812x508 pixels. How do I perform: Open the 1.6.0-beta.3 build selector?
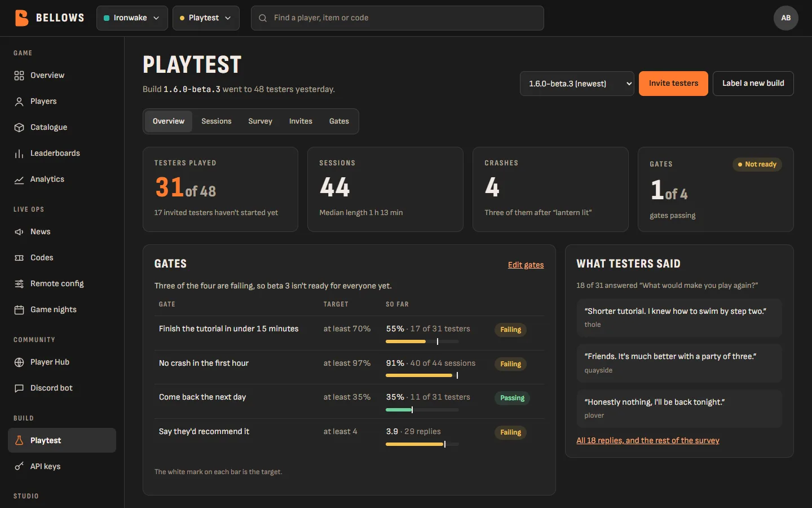click(577, 84)
